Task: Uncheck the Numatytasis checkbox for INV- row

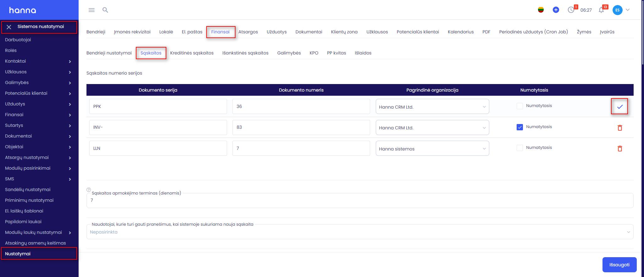Action: click(x=520, y=127)
